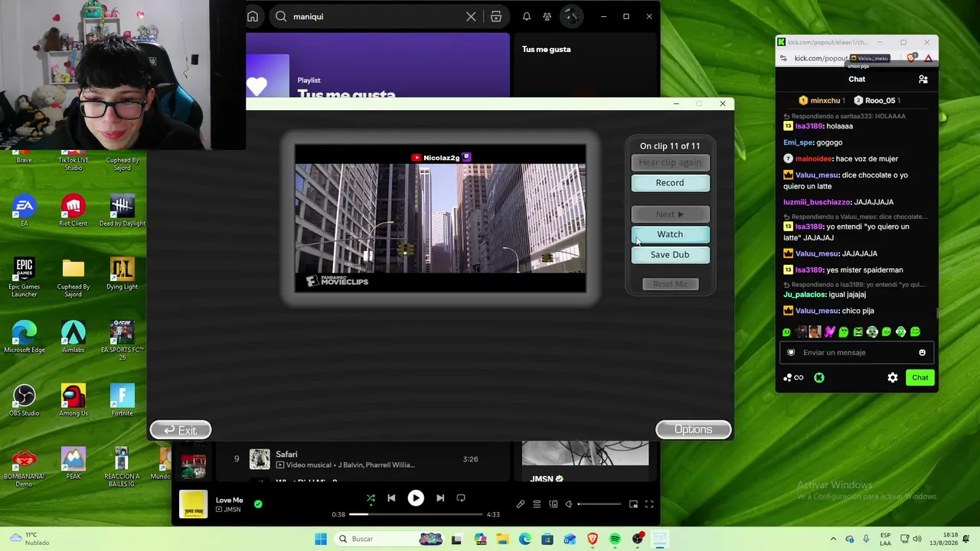Open the Options button
Screen dimensions: 980x551
coord(693,429)
